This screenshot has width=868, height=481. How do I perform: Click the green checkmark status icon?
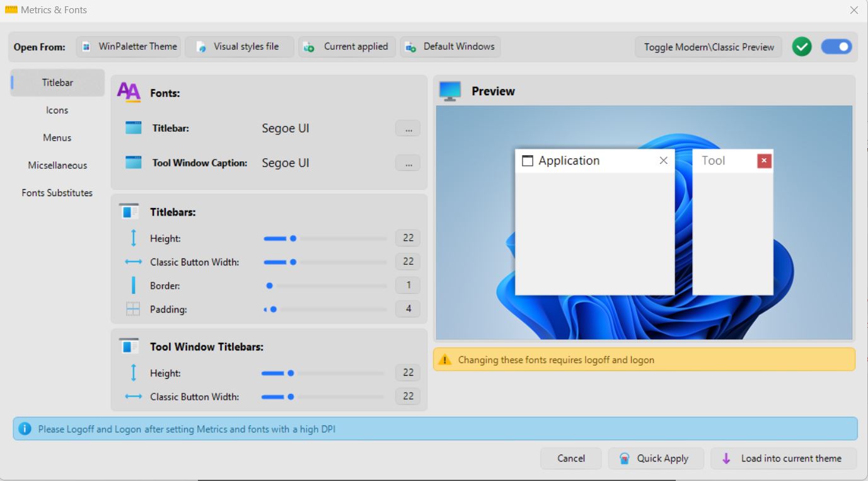tap(802, 47)
